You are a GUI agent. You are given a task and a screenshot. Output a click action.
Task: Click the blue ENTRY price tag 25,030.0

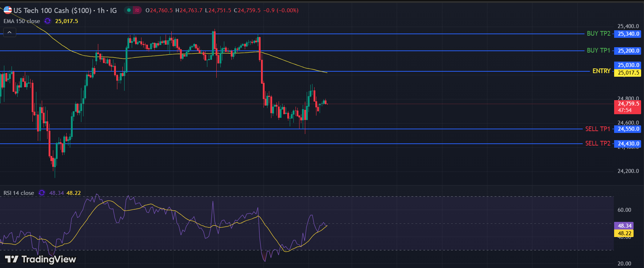(x=628, y=65)
